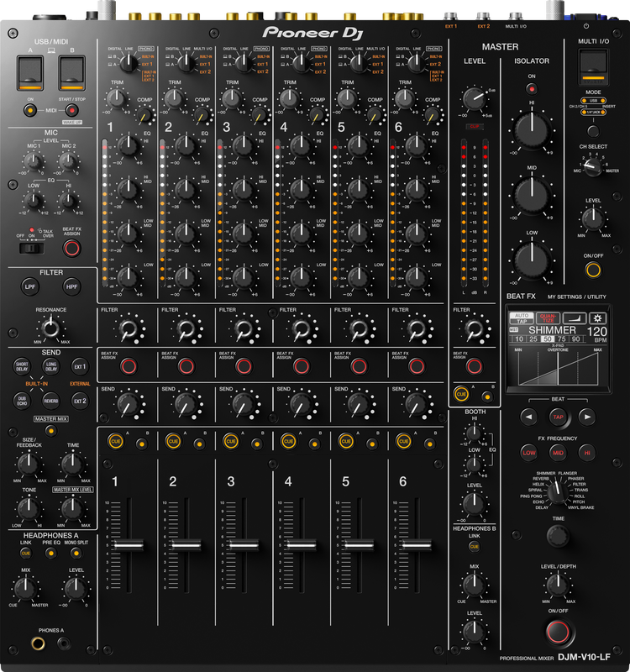The width and height of the screenshot is (630, 672).
Task: Toggle the mic OFF/ON/TALK OVER switch
Action: tap(31, 248)
